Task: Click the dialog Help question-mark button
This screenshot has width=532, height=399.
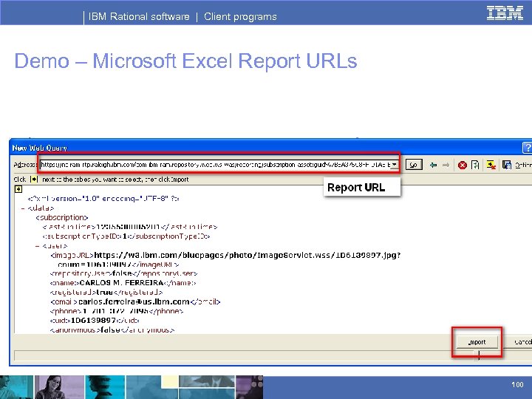Action: (x=528, y=148)
